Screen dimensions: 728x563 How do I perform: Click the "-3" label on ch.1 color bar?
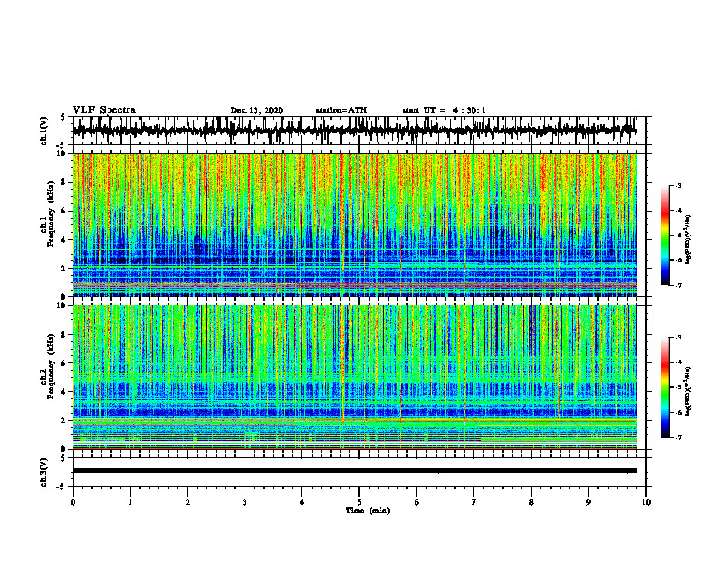678,185
